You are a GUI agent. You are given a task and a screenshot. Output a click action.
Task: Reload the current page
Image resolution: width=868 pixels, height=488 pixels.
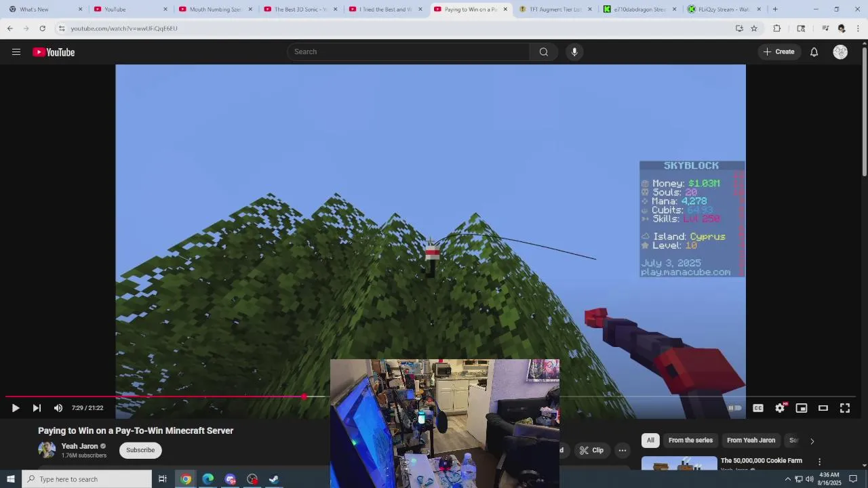[43, 28]
